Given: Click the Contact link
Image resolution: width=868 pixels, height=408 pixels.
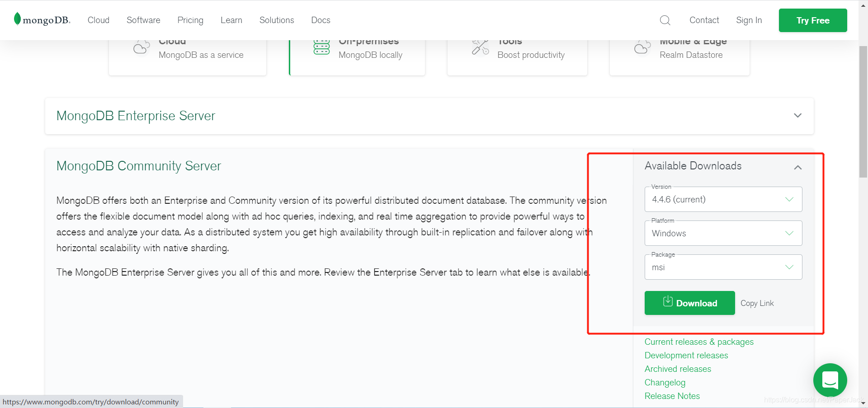Looking at the screenshot, I should click(x=704, y=20).
